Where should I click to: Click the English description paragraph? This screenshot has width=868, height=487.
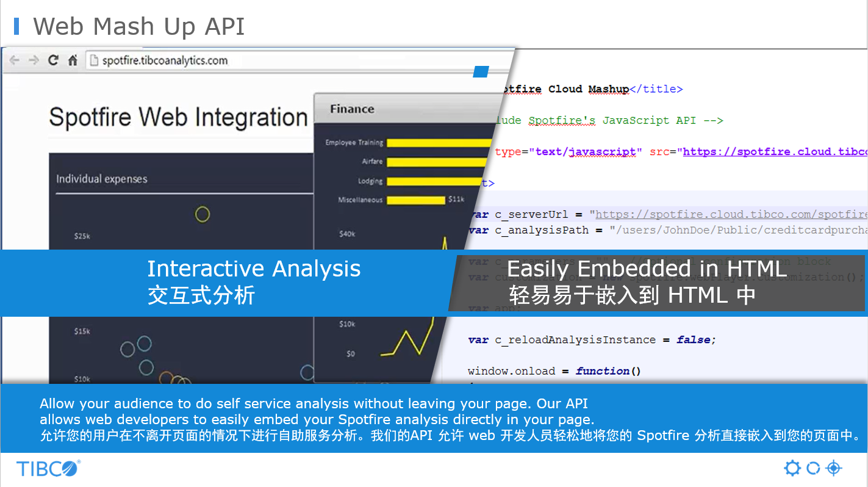[317, 411]
